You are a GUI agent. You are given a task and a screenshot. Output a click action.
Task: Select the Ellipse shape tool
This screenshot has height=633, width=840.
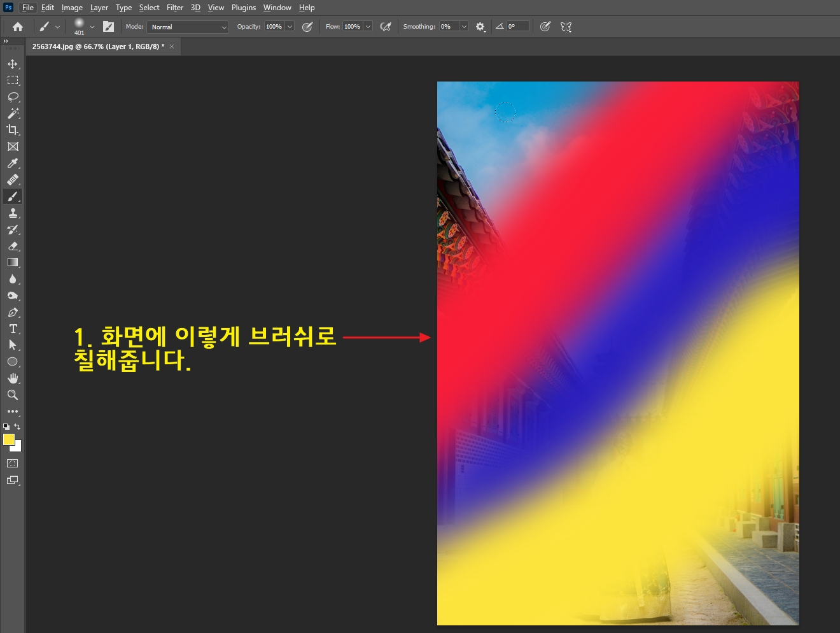coord(13,362)
